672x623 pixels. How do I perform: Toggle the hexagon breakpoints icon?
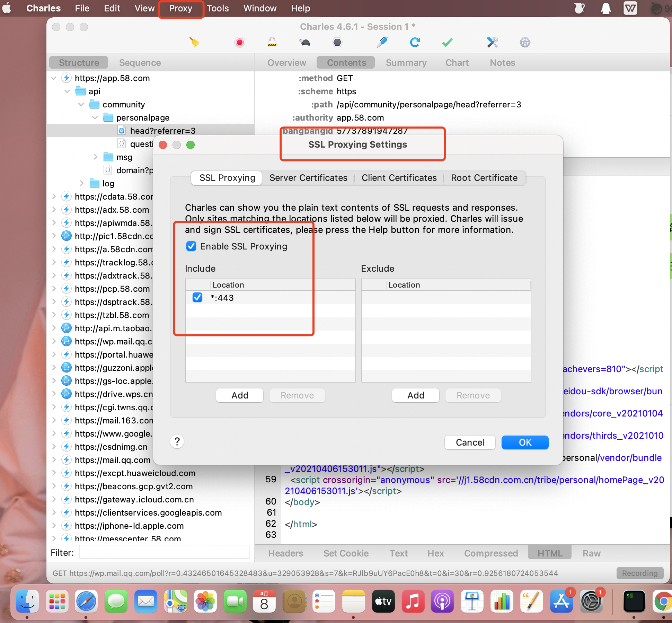tap(337, 42)
